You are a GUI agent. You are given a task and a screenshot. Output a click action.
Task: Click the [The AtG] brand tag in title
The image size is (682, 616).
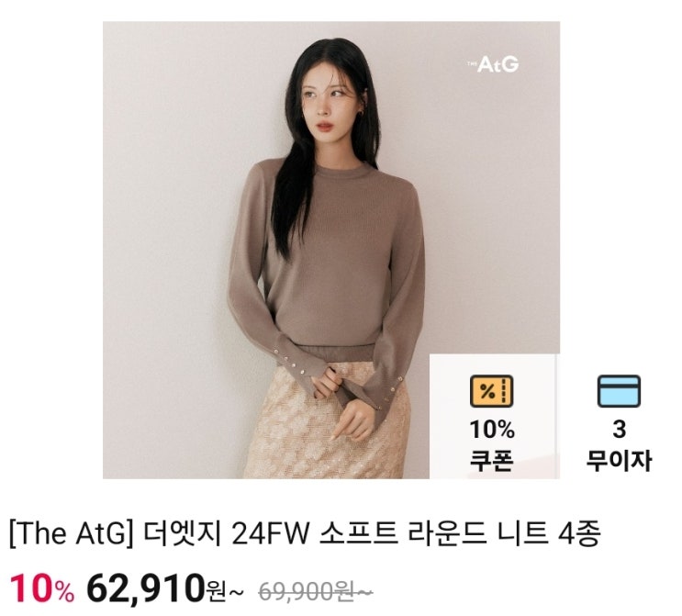pyautogui.click(x=72, y=533)
